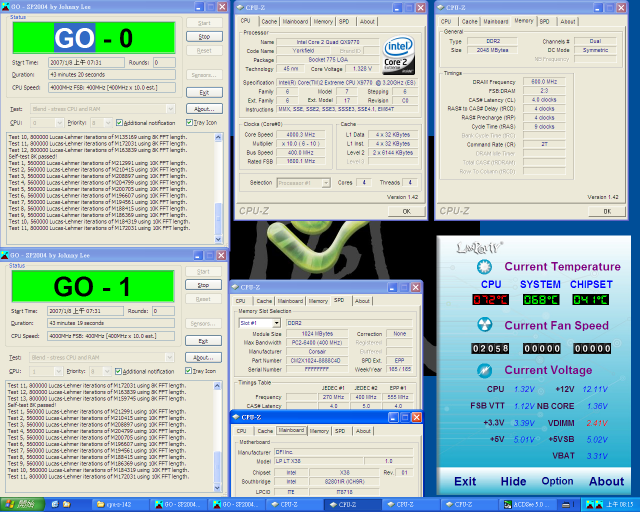Switch to CPU tab in CPU-Z Mainboard window

[241, 431]
